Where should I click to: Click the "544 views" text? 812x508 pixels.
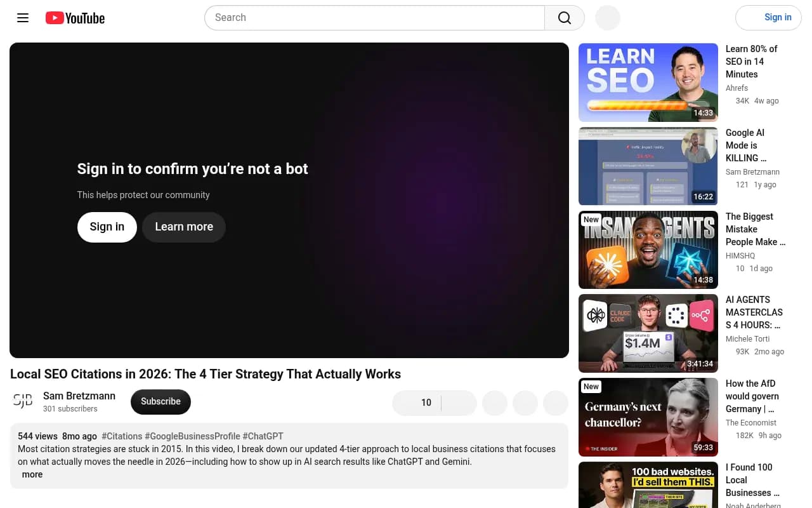[x=37, y=436]
